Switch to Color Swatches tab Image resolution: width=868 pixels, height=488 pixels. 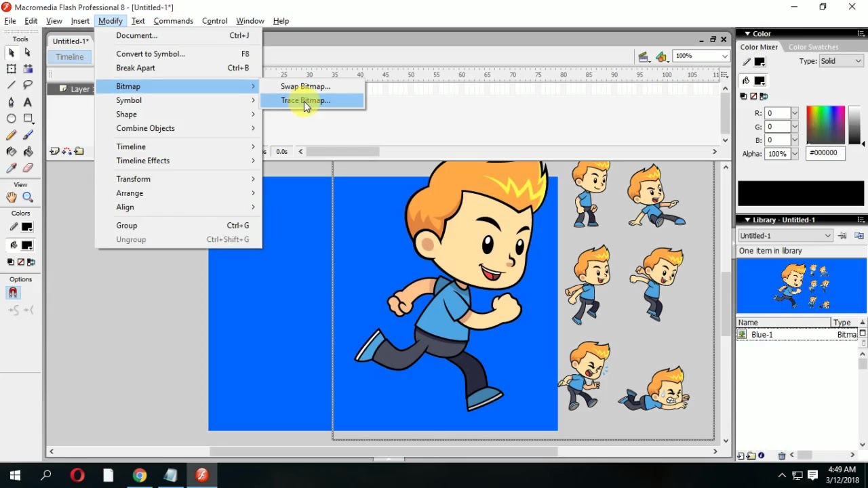(813, 47)
